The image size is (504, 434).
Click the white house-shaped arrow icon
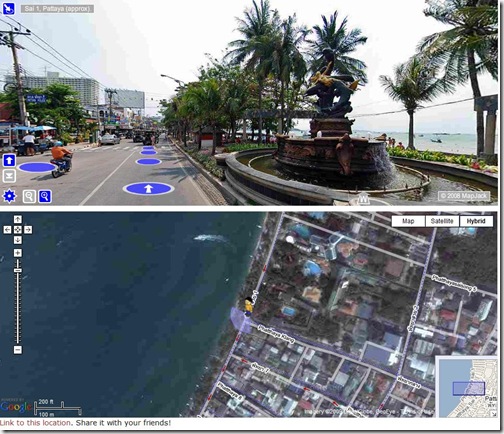[363, 199]
